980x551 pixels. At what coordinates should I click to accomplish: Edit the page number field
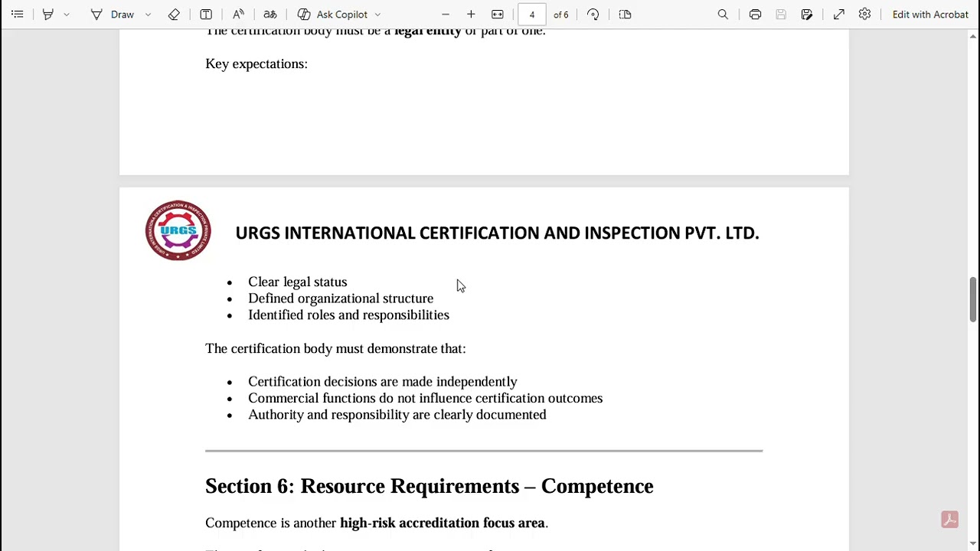click(x=531, y=15)
